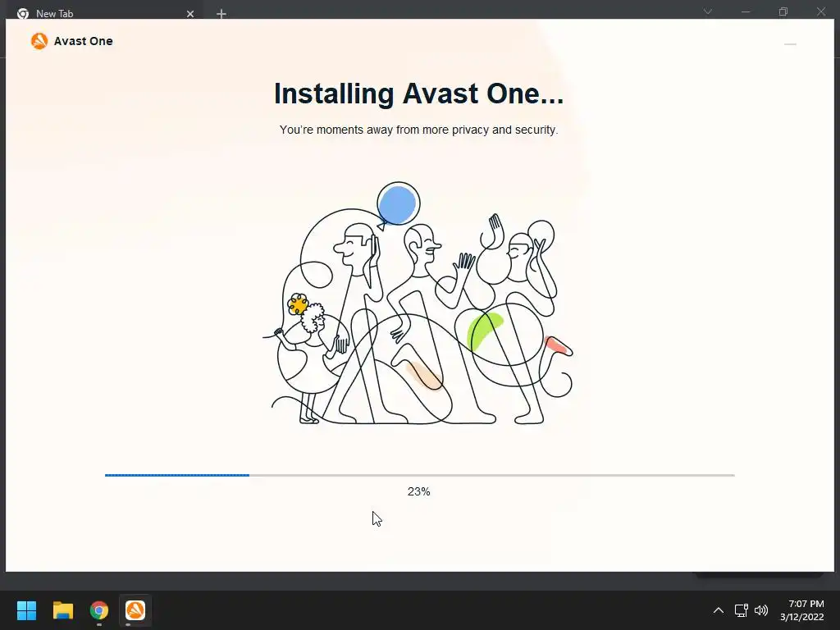The image size is (840, 630).
Task: Open a new tab in Chrome
Action: [221, 14]
